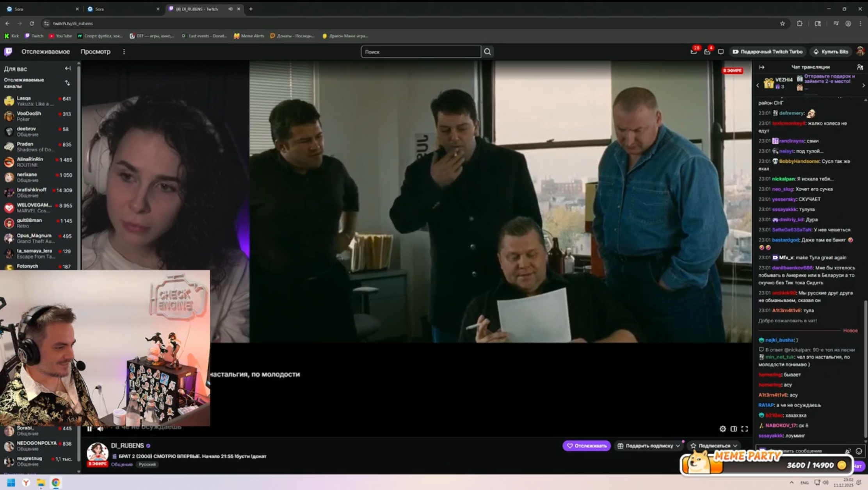Collapse the stream chat panel

[x=761, y=67]
